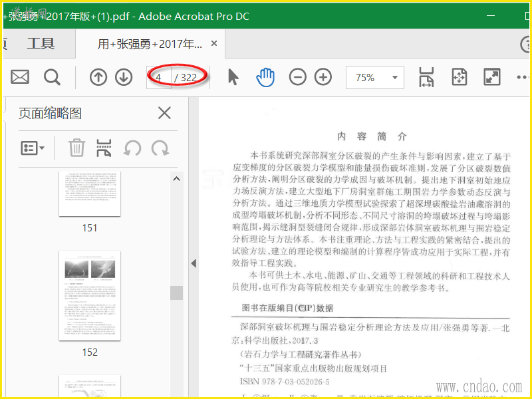Viewport: 532px width, 399px height.
Task: Click the page number input field
Action: click(x=158, y=77)
